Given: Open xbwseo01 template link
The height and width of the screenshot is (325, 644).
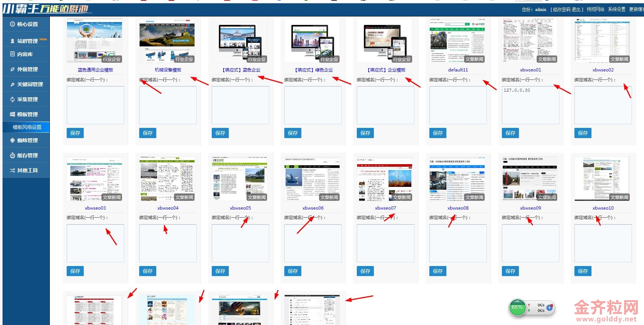Looking at the screenshot, I should click(x=530, y=70).
